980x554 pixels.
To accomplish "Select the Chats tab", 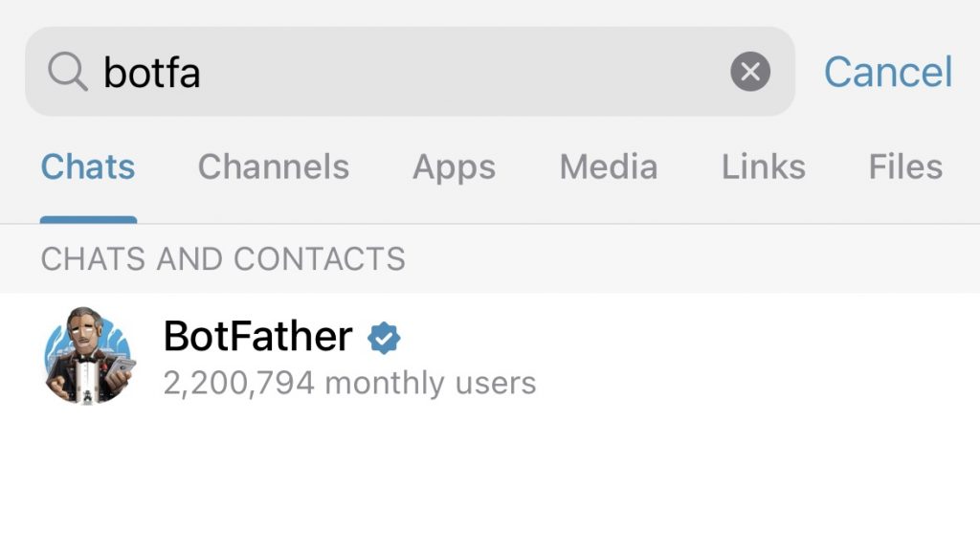I will pyautogui.click(x=88, y=166).
